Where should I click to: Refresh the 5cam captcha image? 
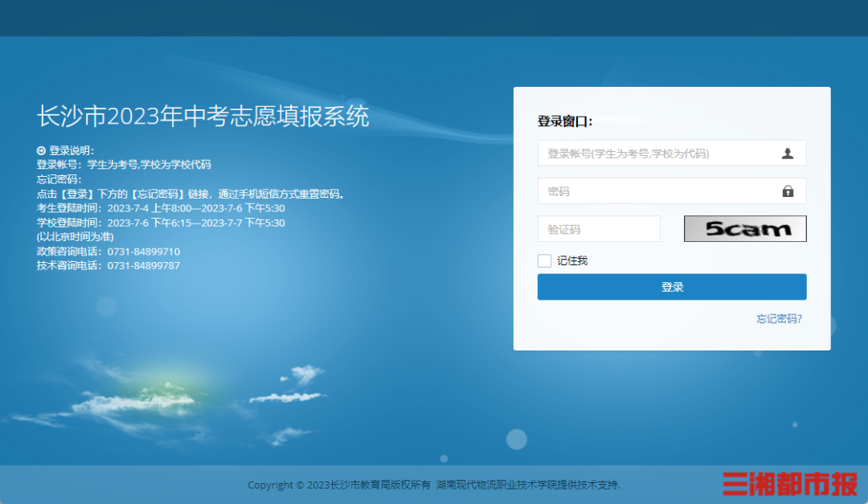[745, 229]
